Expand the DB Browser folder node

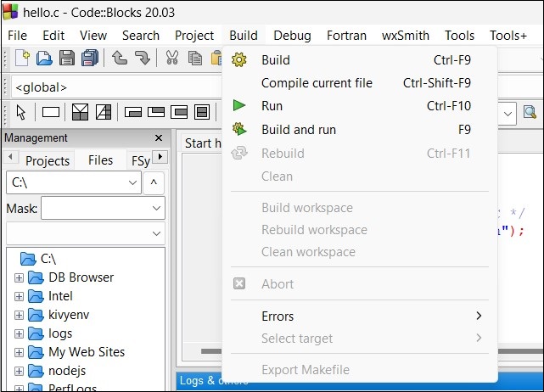(x=19, y=277)
